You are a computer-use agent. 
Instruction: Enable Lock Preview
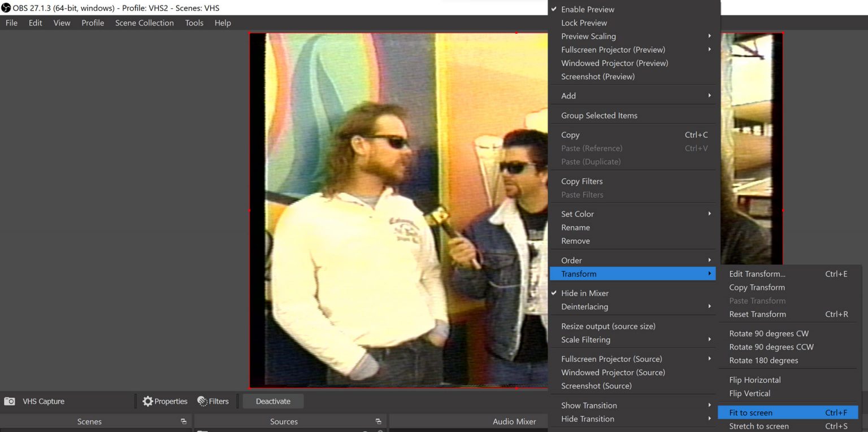[x=584, y=23]
